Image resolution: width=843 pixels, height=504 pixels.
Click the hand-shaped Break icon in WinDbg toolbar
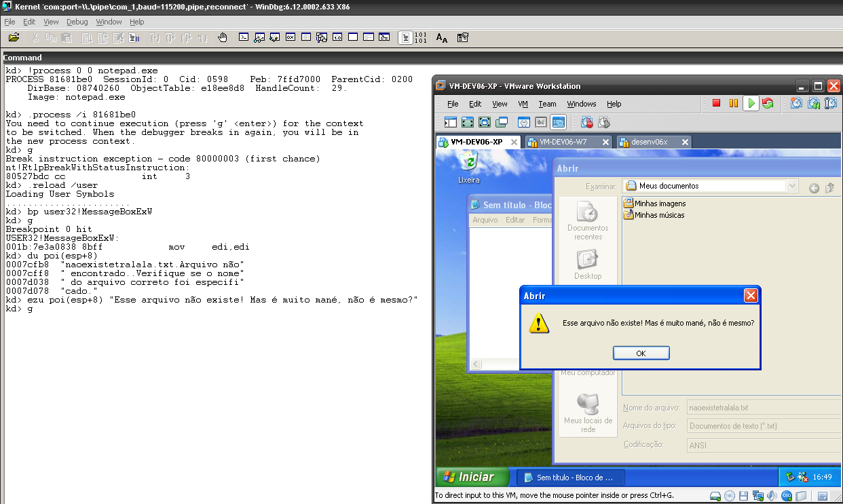[222, 38]
